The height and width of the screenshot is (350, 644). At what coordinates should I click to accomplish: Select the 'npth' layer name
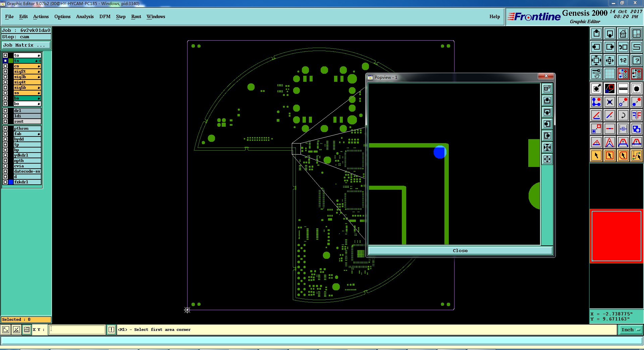[x=27, y=161]
